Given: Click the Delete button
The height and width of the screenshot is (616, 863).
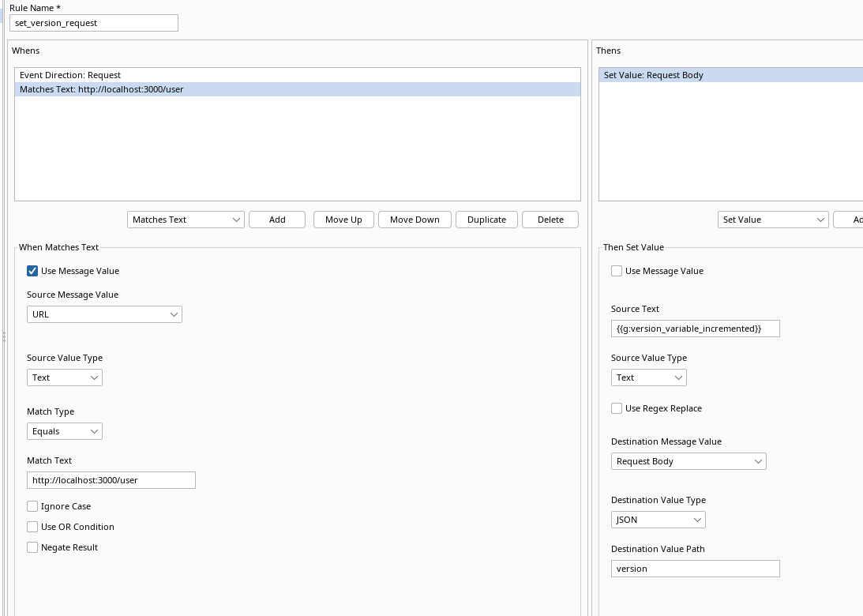Looking at the screenshot, I should pyautogui.click(x=550, y=220).
